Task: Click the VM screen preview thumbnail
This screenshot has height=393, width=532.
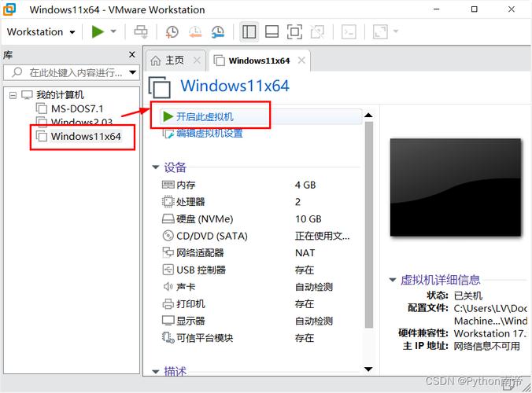Action: (456, 187)
